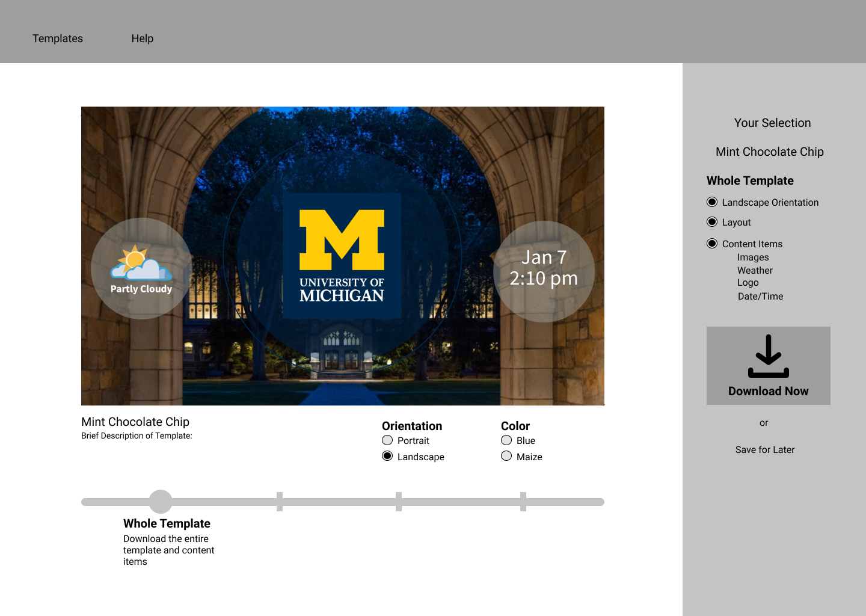
Task: Click the Whole Template label under slider
Action: 167,523
